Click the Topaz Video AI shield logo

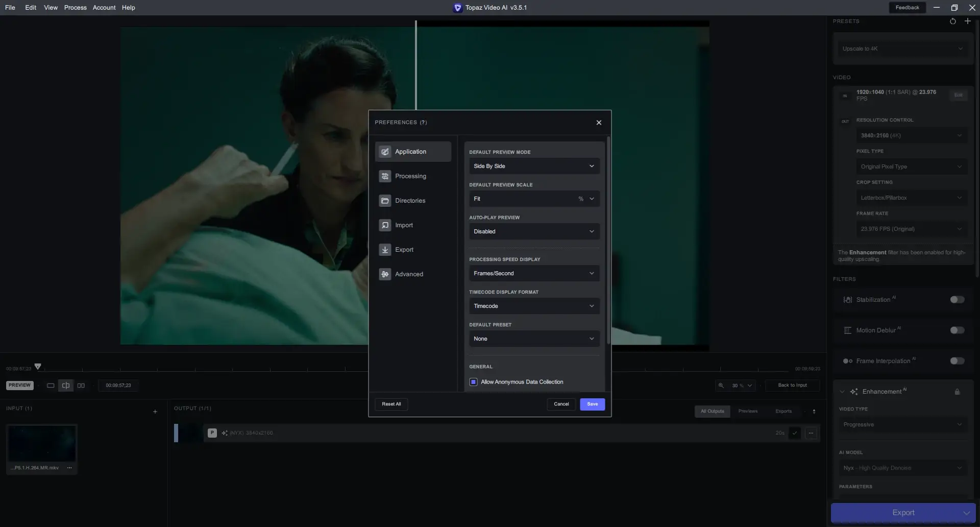[458, 8]
